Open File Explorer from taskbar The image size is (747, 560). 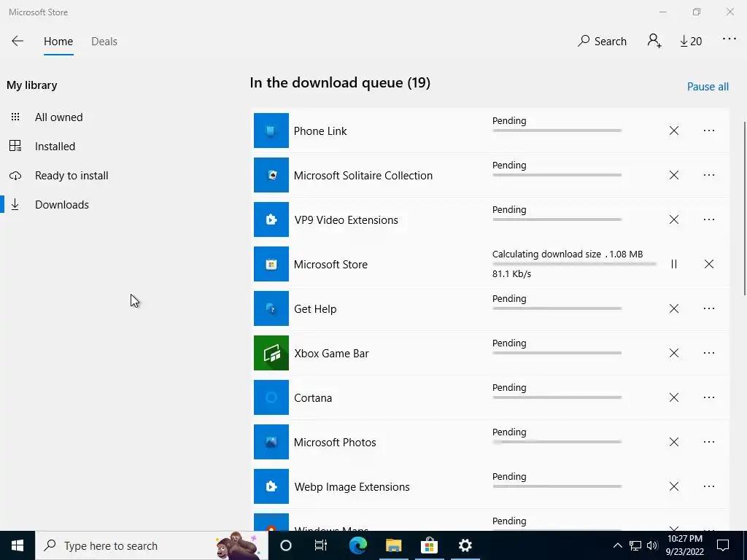393,545
